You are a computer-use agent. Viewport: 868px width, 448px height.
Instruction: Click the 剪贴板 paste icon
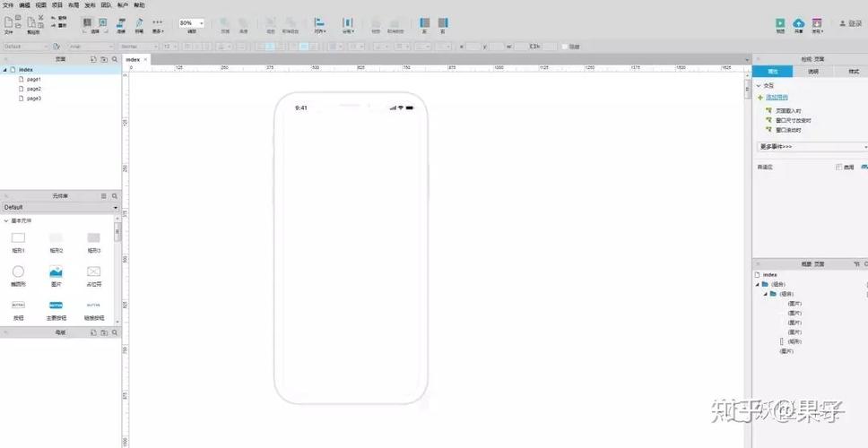(31, 22)
